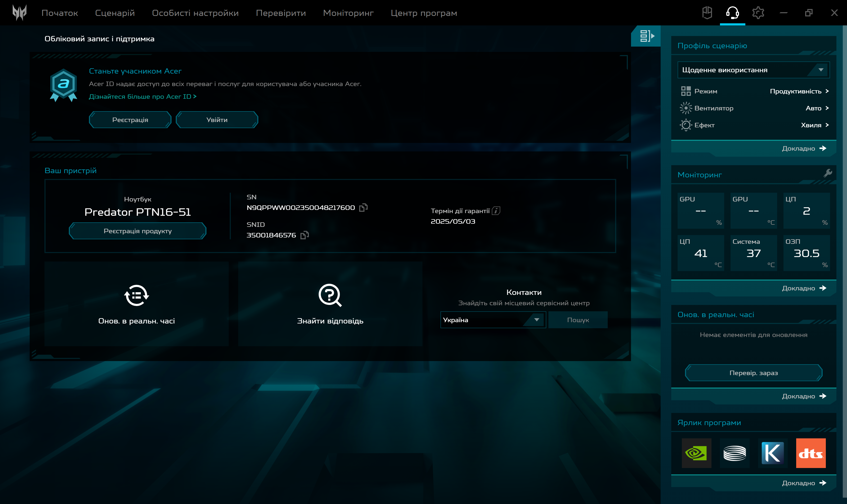847x504 pixels.
Task: Collapse the right sidebar with the panel toggle
Action: point(646,36)
